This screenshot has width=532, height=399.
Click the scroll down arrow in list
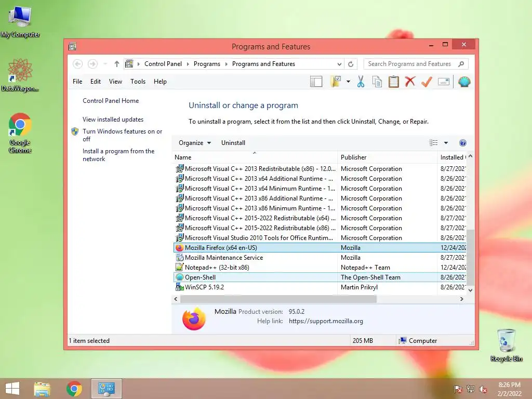[x=470, y=290]
